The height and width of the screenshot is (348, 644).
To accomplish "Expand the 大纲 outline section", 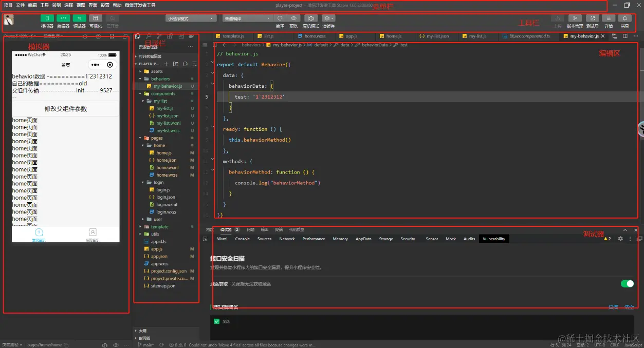I will pyautogui.click(x=142, y=331).
